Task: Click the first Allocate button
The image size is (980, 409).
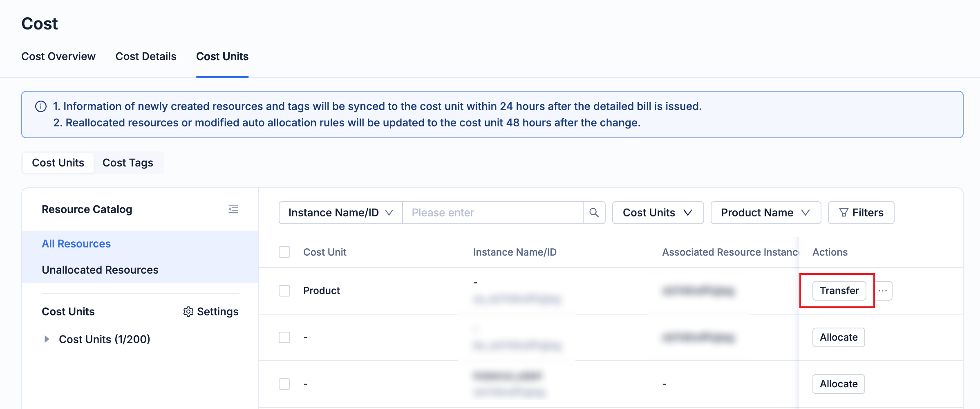Action: 838,337
